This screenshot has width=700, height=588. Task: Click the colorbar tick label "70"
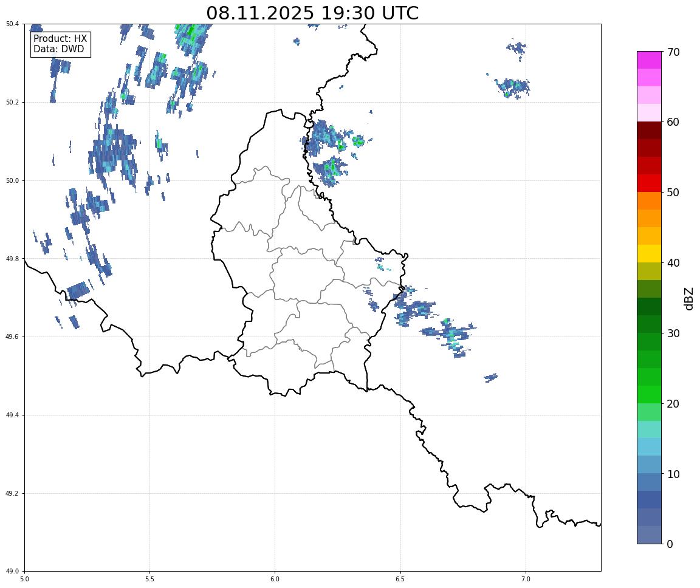coord(673,52)
